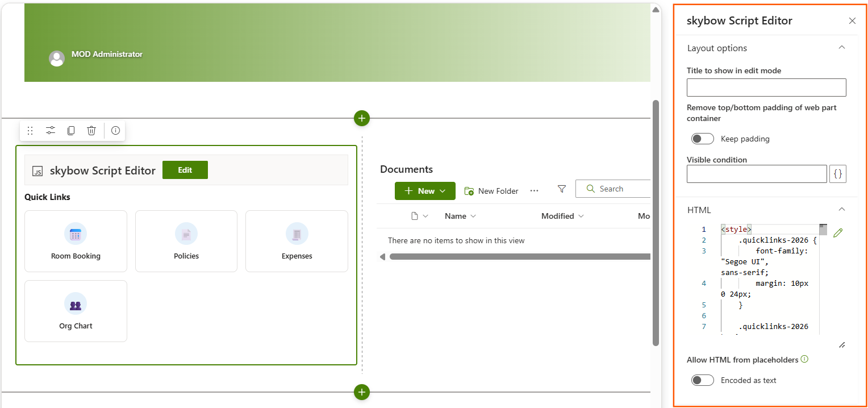Click the JS icon beside skybow Script Editor
The width and height of the screenshot is (868, 408).
37,170
